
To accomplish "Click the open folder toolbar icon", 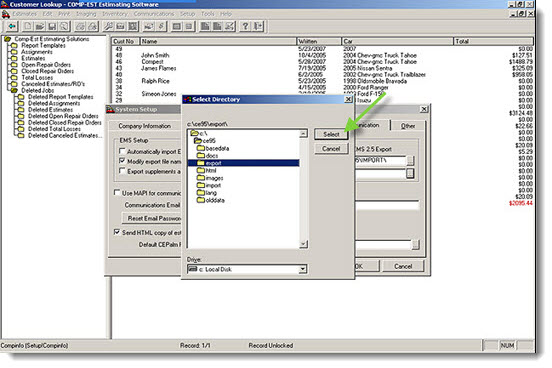I will pyautogui.click(x=40, y=26).
